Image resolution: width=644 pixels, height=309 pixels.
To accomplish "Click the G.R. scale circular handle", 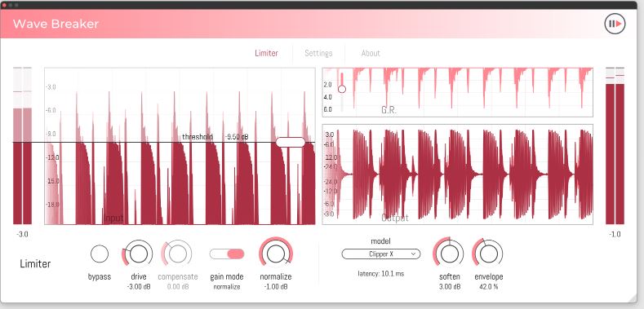I will point(342,89).
